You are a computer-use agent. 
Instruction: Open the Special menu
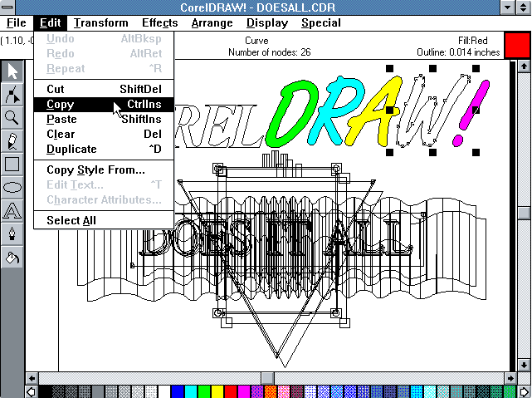[320, 23]
